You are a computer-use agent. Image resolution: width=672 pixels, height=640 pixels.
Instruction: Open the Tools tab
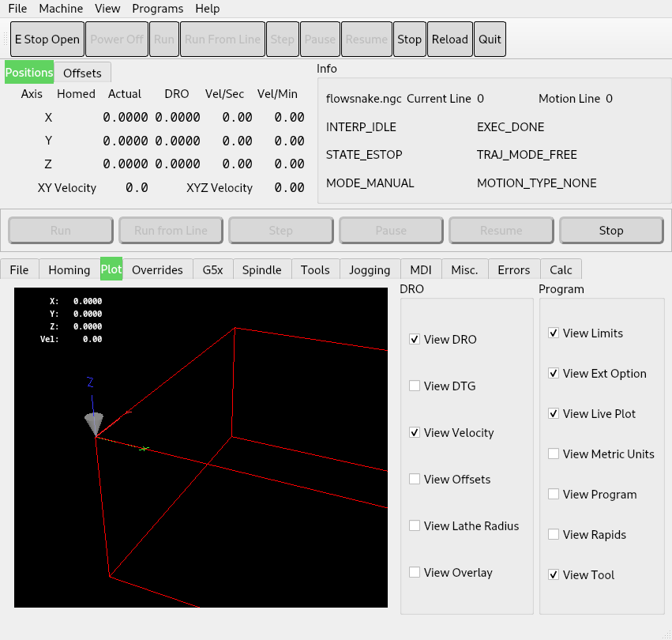[x=315, y=269]
